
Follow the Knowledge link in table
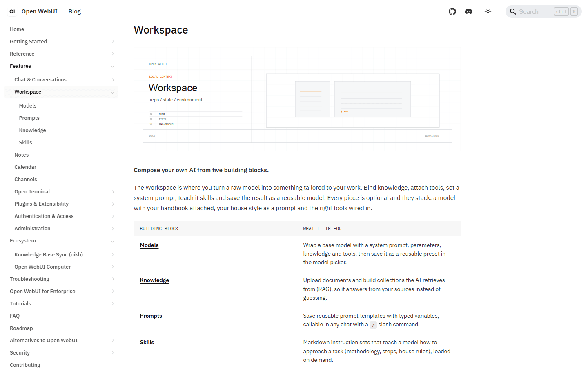154,280
